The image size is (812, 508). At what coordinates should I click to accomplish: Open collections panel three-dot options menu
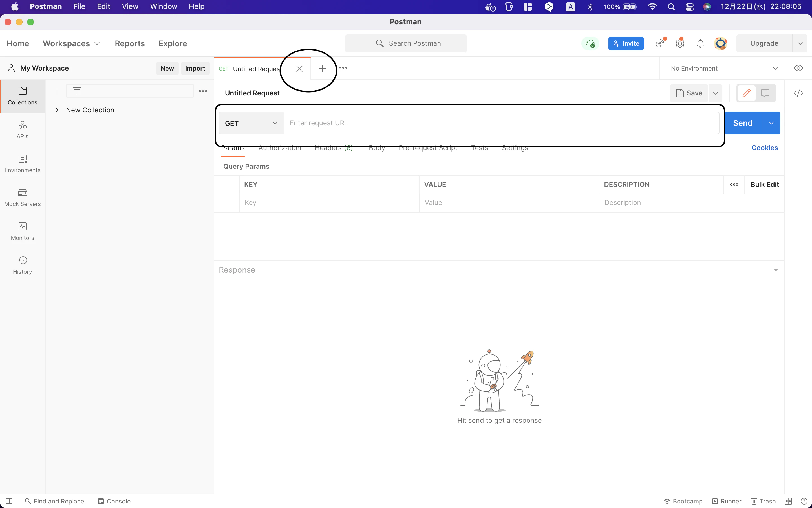[x=203, y=91]
